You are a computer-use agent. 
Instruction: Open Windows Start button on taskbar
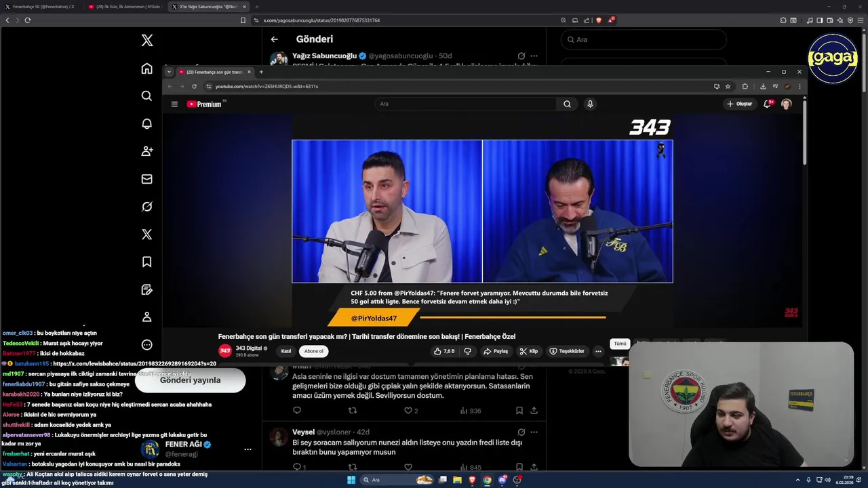click(351, 480)
